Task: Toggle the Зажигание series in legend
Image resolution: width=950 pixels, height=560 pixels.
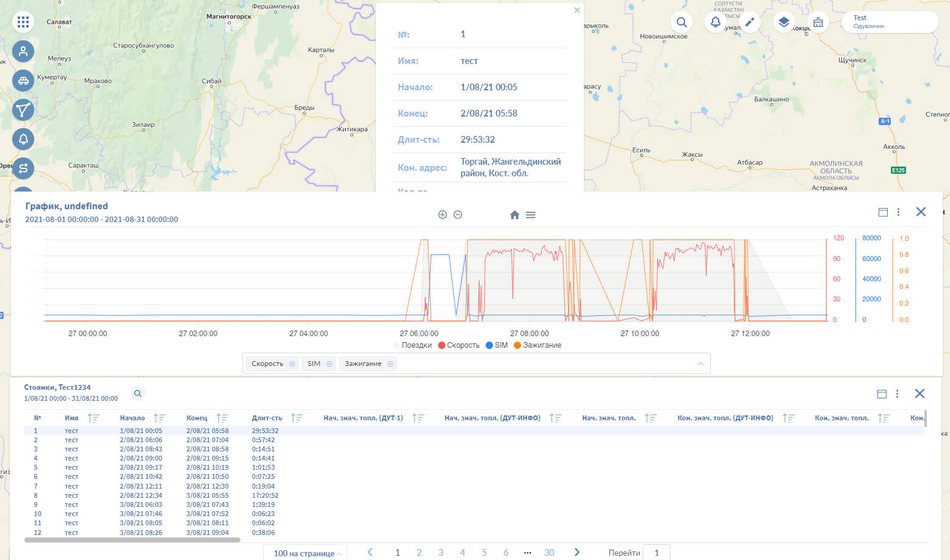Action: 538,345
